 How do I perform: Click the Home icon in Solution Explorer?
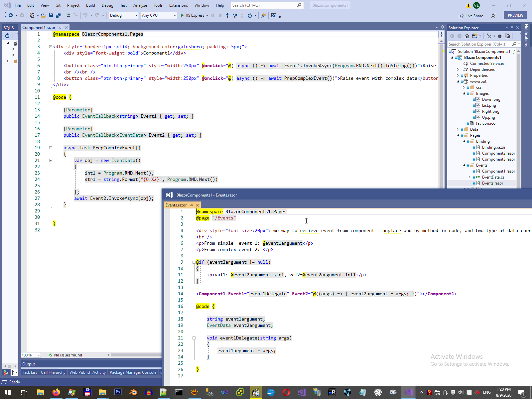point(467,36)
